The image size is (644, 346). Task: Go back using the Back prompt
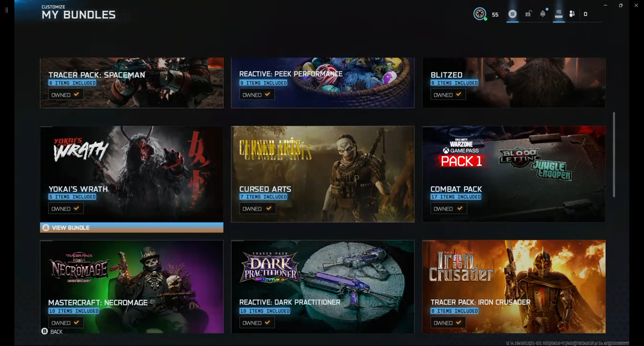click(x=52, y=332)
